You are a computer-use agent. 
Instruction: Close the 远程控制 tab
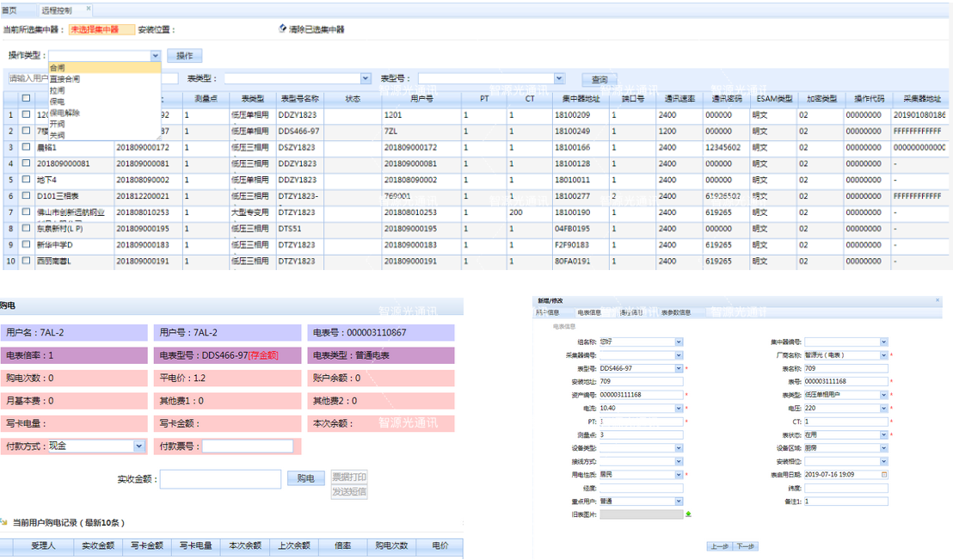tap(88, 9)
